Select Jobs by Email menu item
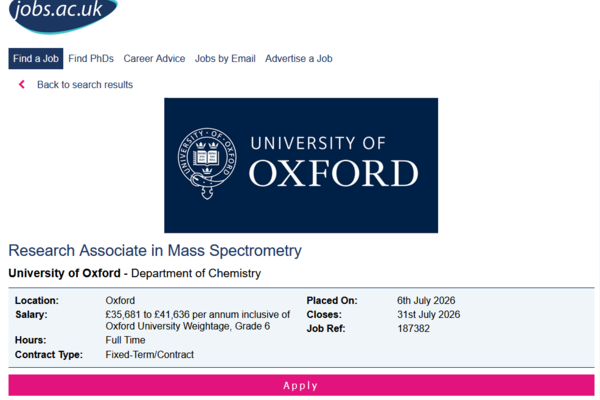The image size is (600, 400). click(x=225, y=59)
